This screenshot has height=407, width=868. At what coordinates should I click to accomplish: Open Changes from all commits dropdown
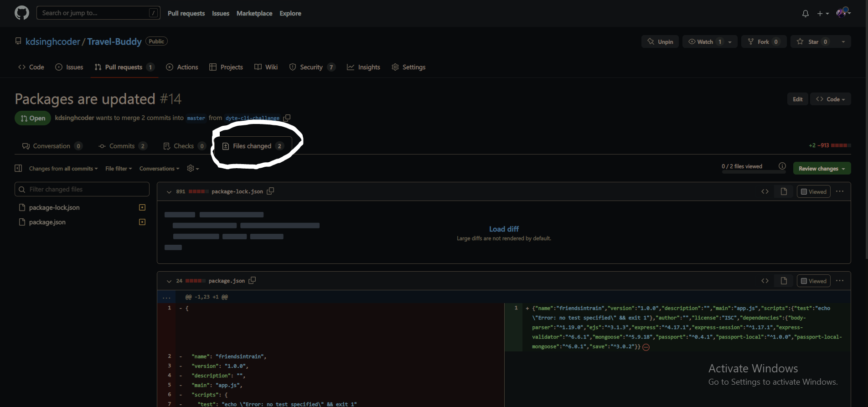pos(63,169)
